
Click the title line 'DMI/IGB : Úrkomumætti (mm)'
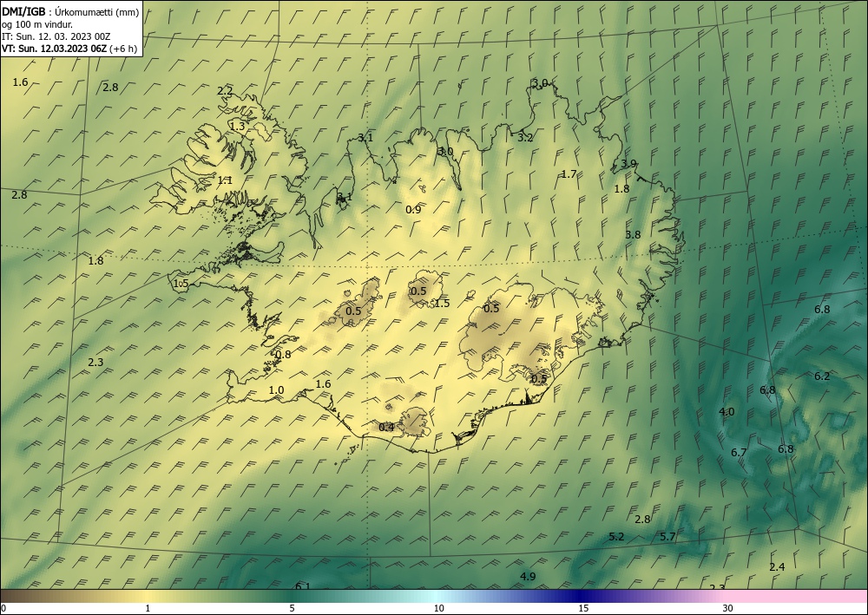tap(70, 12)
